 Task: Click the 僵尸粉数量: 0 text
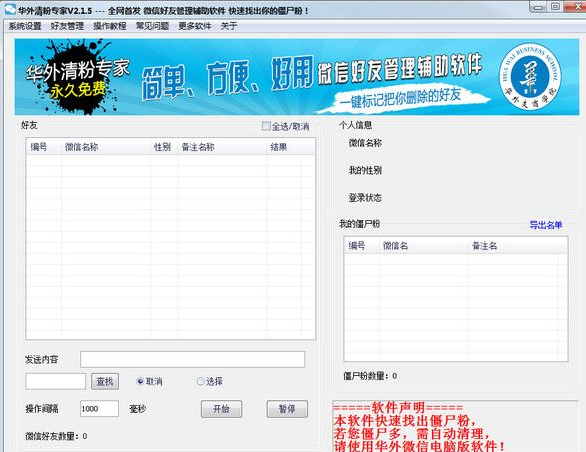click(370, 376)
